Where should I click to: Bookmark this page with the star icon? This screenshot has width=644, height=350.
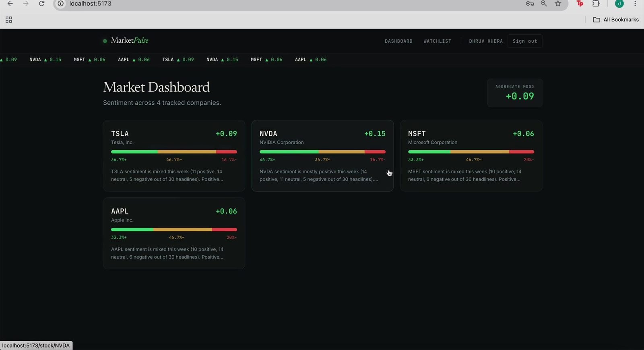[558, 4]
